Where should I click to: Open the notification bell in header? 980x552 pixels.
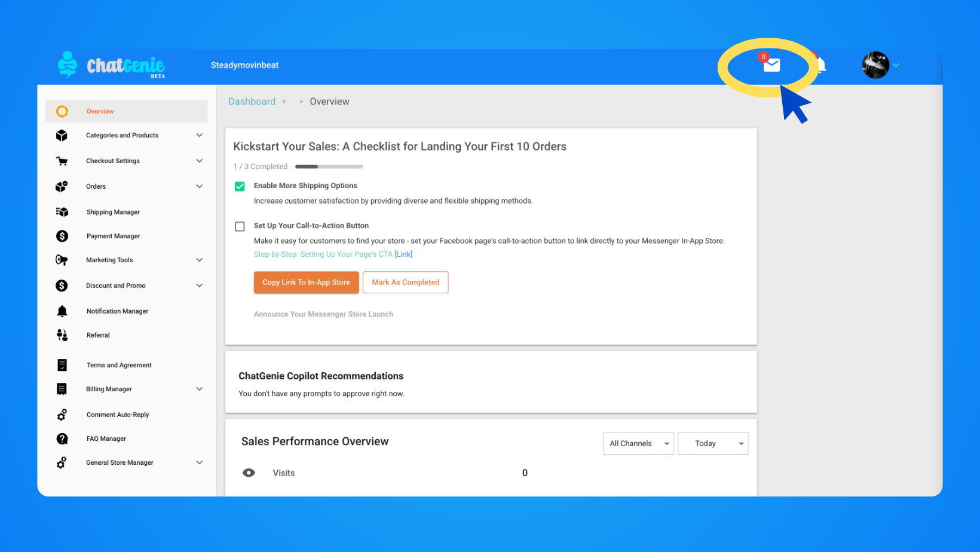pyautogui.click(x=821, y=65)
